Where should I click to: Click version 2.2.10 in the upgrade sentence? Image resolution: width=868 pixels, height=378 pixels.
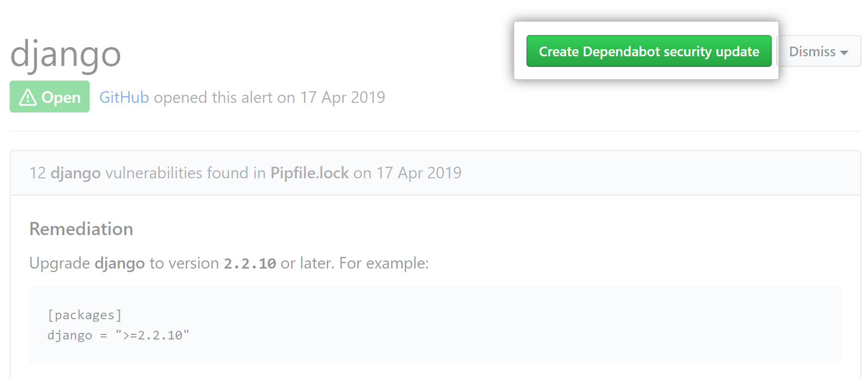point(250,263)
